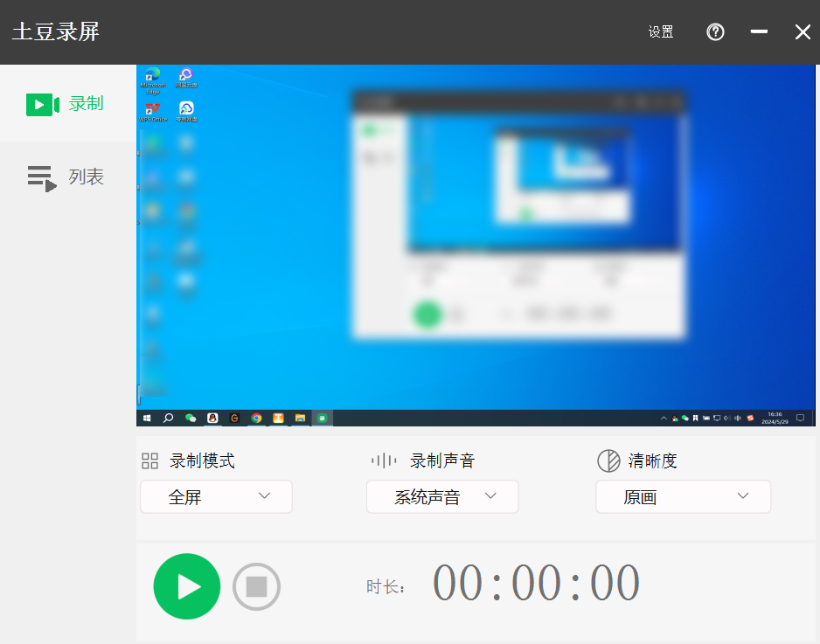Click the half-circle icon beside 清晰度
The width and height of the screenshot is (820, 644).
coord(608,461)
